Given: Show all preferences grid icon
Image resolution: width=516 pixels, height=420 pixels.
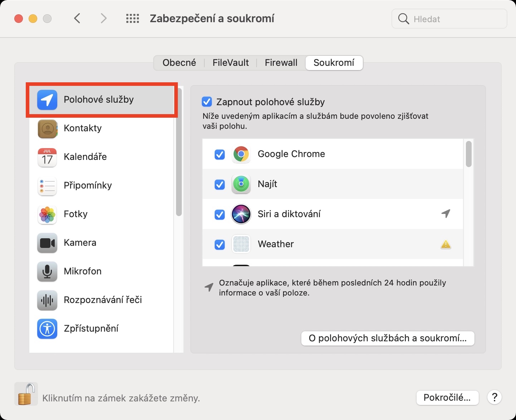Looking at the screenshot, I should click(132, 19).
